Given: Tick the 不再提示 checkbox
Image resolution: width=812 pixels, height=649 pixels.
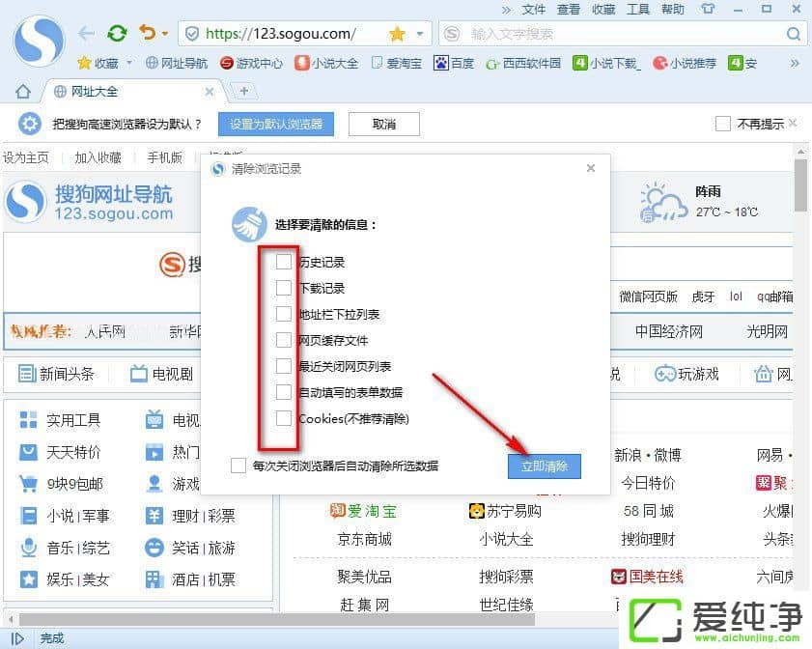Looking at the screenshot, I should 722,124.
